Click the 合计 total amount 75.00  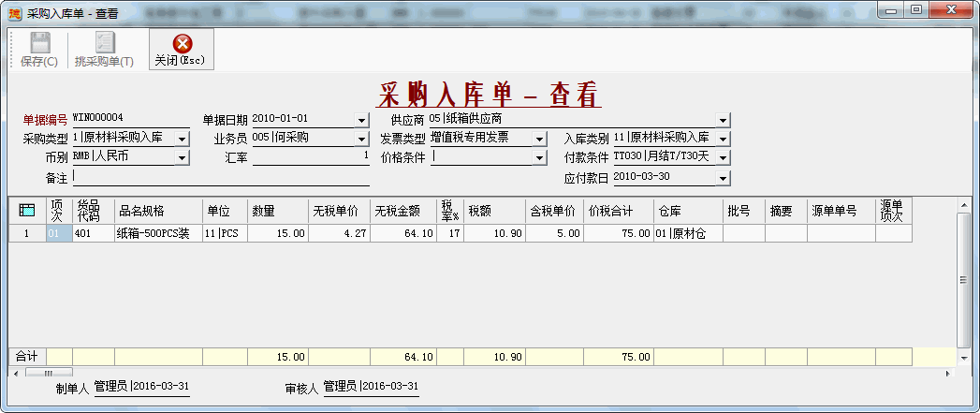619,358
